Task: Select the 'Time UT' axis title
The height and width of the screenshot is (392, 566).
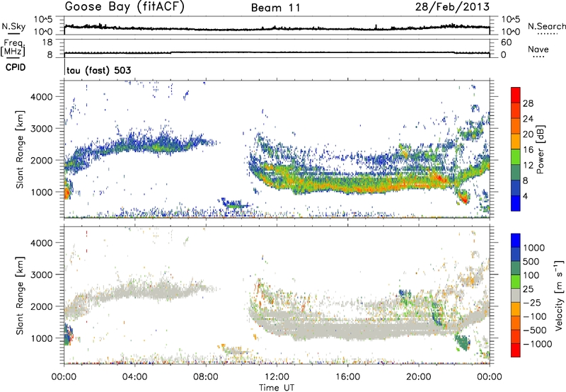Action: [277, 387]
